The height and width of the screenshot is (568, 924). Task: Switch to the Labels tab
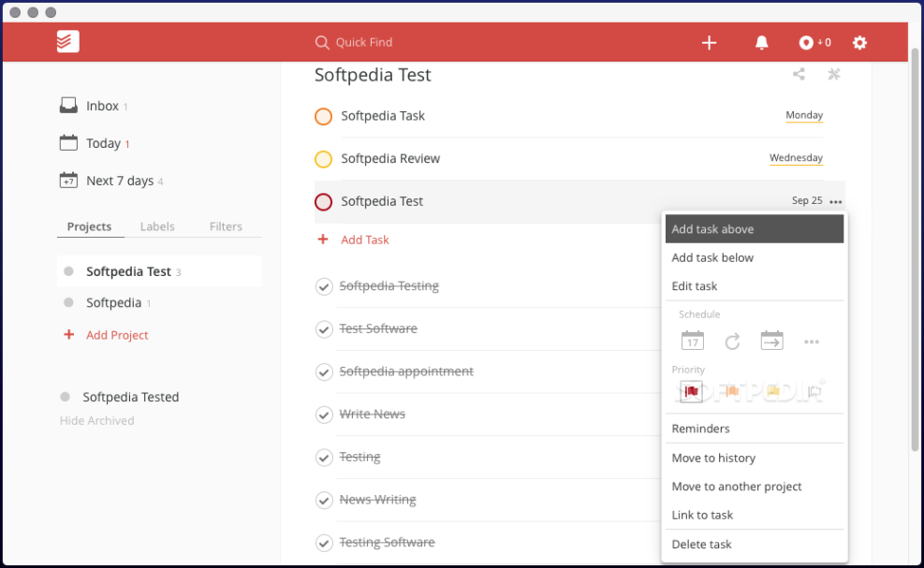click(x=157, y=226)
